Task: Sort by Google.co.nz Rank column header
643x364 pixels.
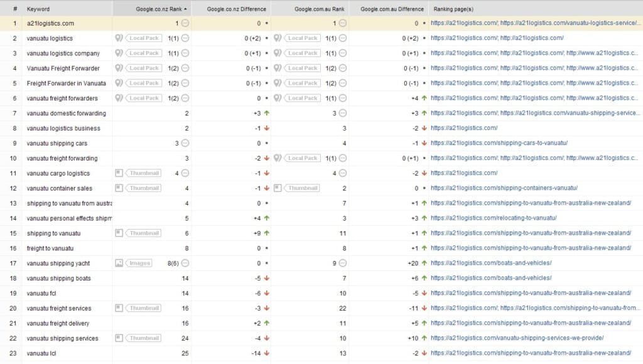Action: 152,9
